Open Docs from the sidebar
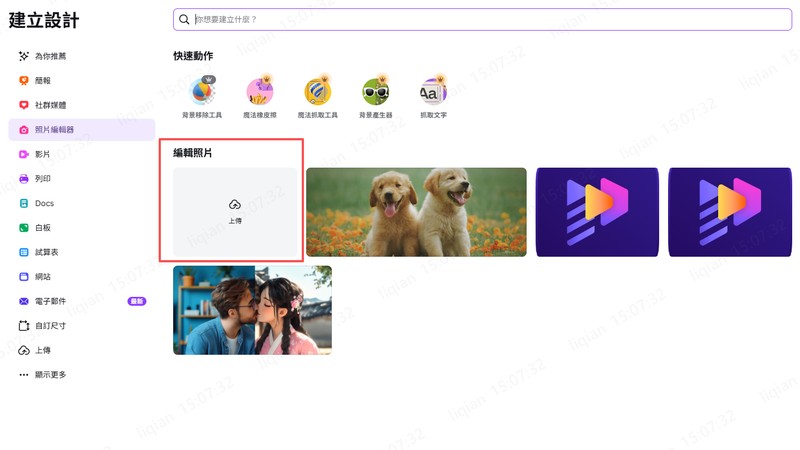This screenshot has height=450, width=800. tap(82, 203)
